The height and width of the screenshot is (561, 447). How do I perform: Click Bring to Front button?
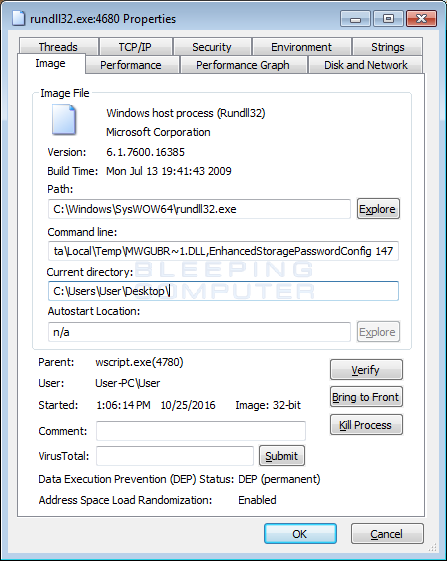[x=366, y=397]
